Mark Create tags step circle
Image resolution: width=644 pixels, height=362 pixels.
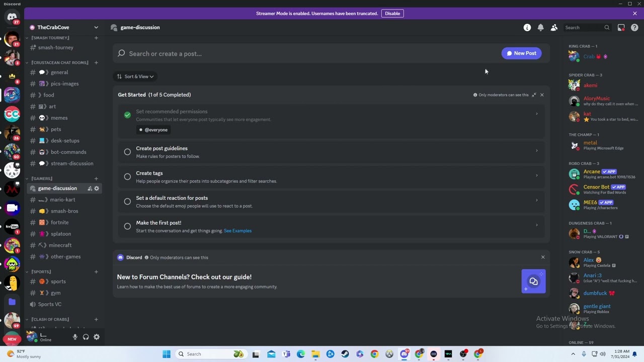click(127, 176)
